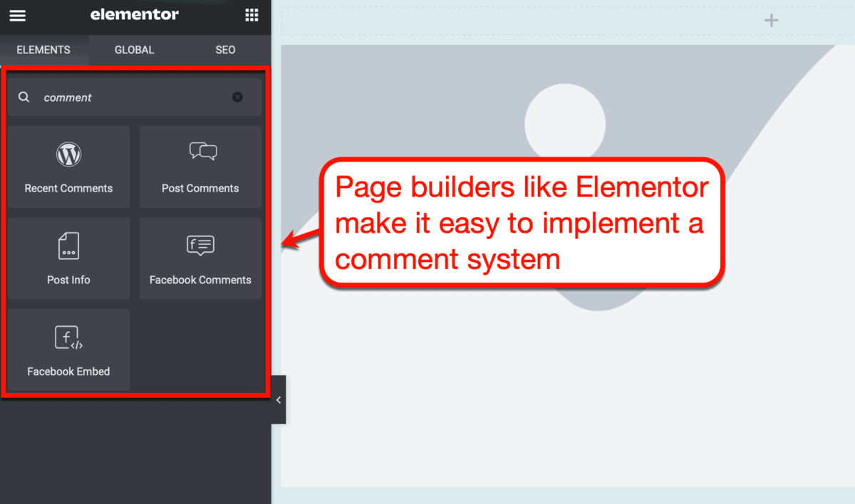855x504 pixels.
Task: Click inside the comment search field
Action: tap(128, 97)
